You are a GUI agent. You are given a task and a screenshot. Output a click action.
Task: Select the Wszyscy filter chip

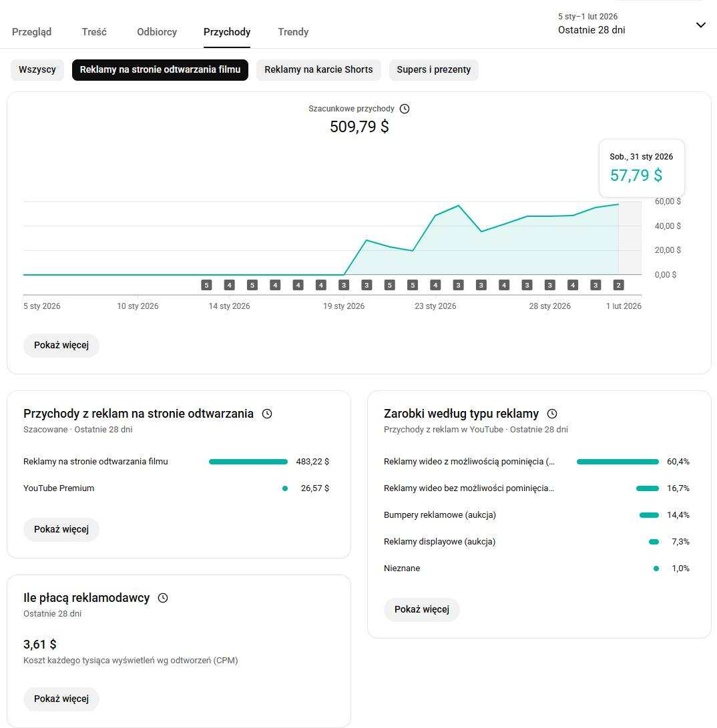[x=37, y=69]
